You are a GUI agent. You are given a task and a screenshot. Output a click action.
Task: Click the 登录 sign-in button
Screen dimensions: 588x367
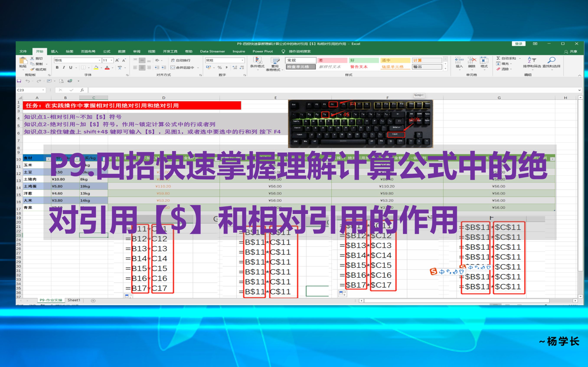click(519, 44)
